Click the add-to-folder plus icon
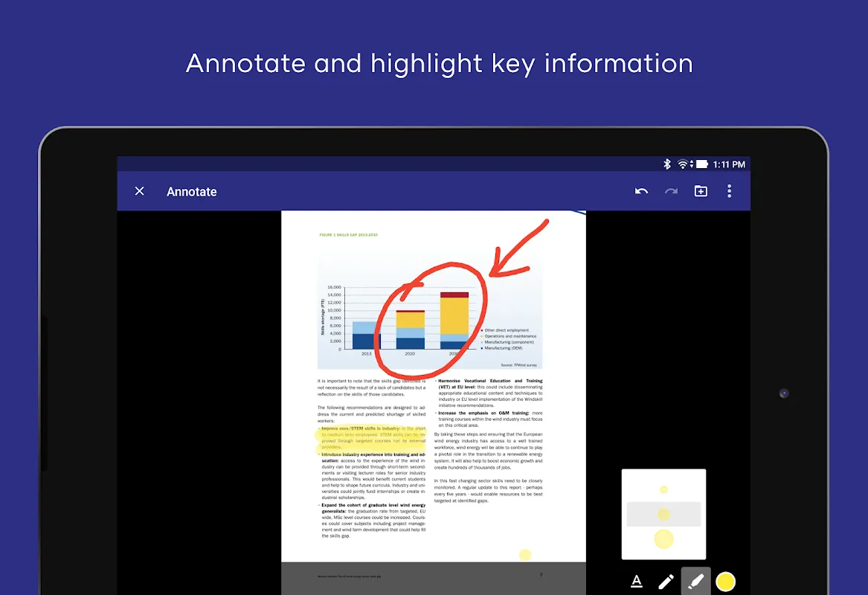This screenshot has width=868, height=595. coord(701,191)
